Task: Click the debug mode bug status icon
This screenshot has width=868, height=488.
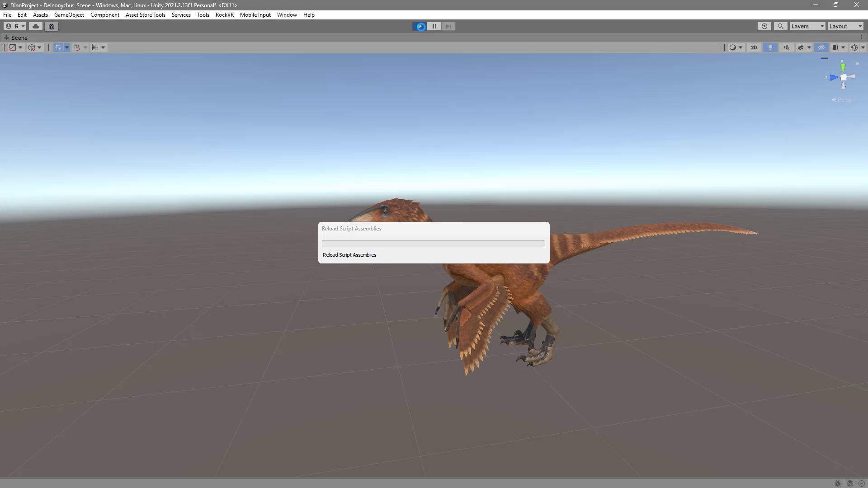Action: pos(838,483)
